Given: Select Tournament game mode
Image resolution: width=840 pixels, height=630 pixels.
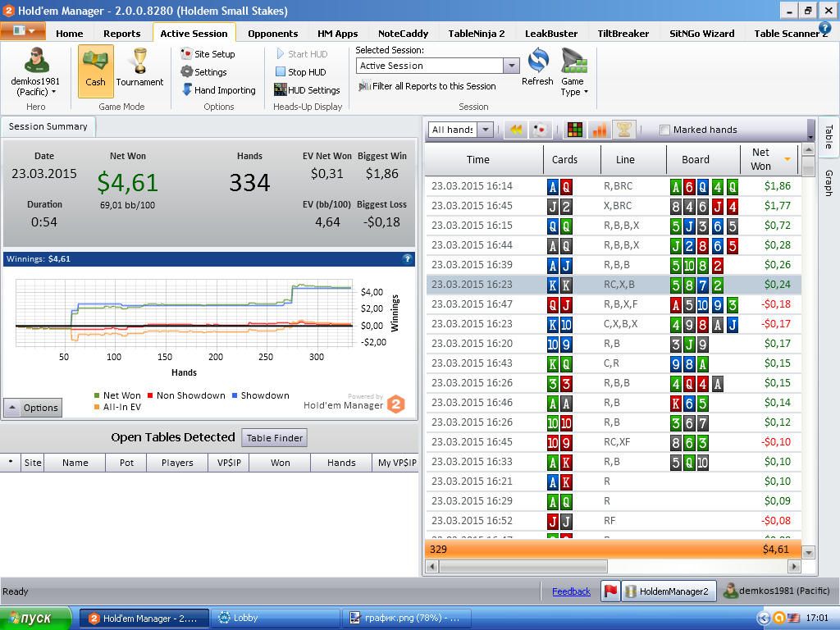Looking at the screenshot, I should click(139, 68).
